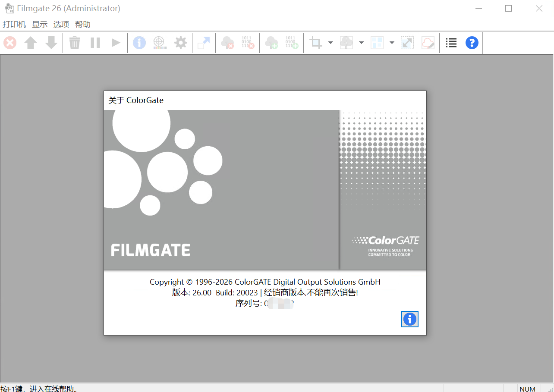Click the list view lines icon
Image resolution: width=554 pixels, height=392 pixels.
(x=451, y=43)
